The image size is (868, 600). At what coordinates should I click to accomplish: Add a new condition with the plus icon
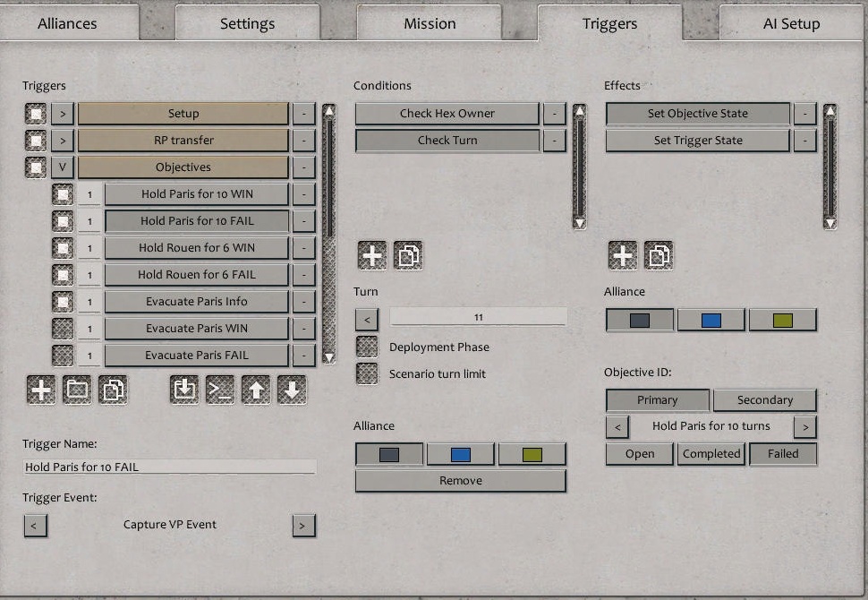(x=371, y=254)
